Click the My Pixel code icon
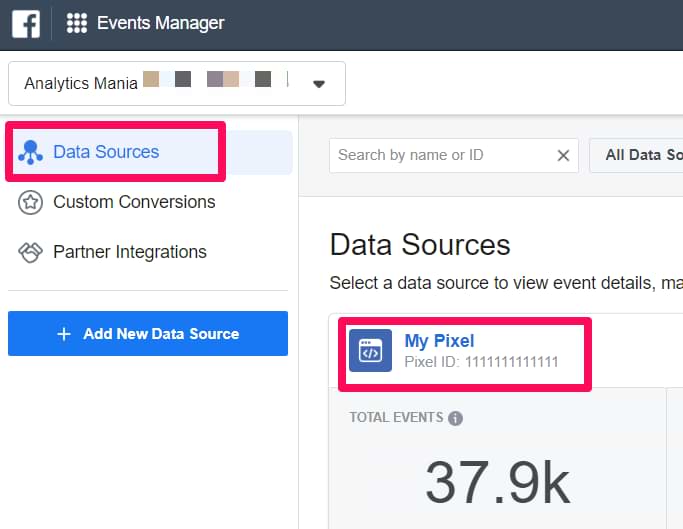This screenshot has height=529, width=683. (370, 350)
